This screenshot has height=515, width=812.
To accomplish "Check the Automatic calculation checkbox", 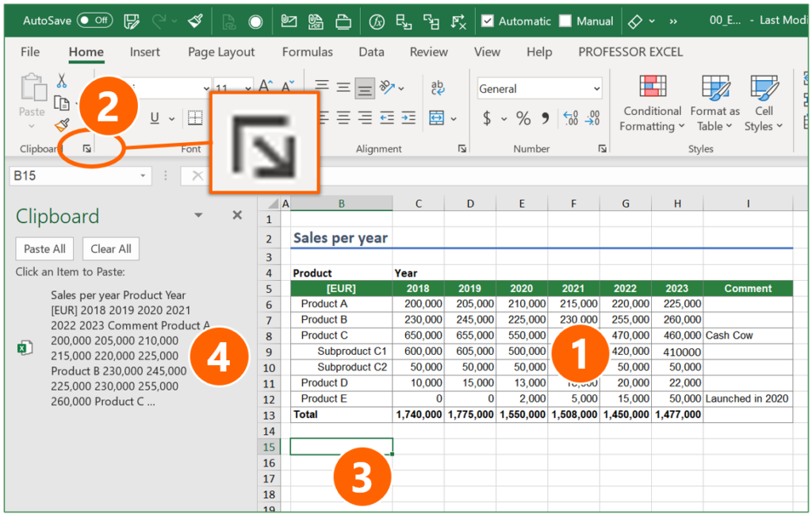I will pos(487,21).
